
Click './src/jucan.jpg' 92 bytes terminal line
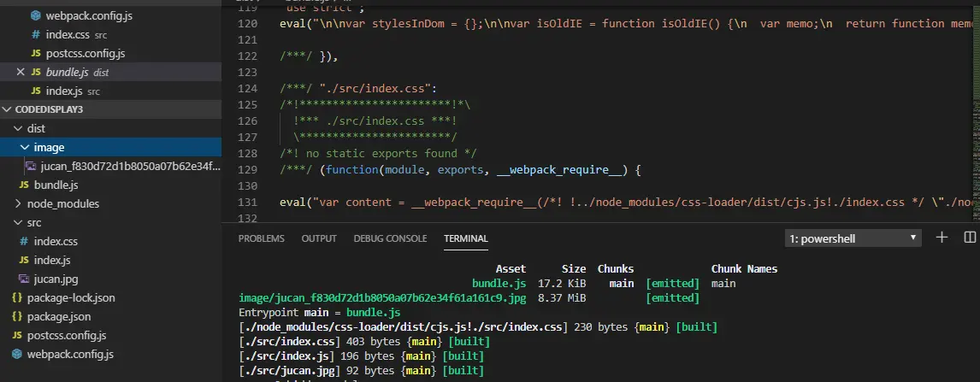tap(362, 371)
